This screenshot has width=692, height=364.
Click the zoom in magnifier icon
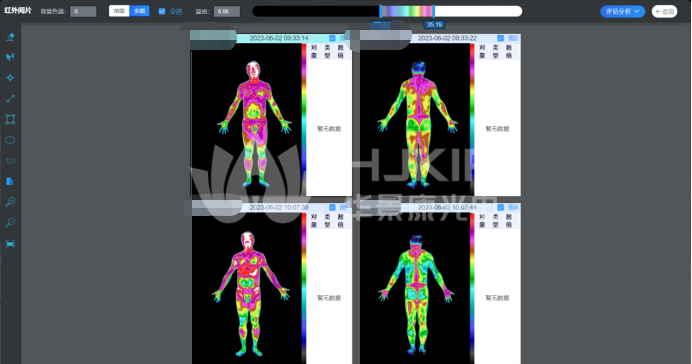pos(10,202)
